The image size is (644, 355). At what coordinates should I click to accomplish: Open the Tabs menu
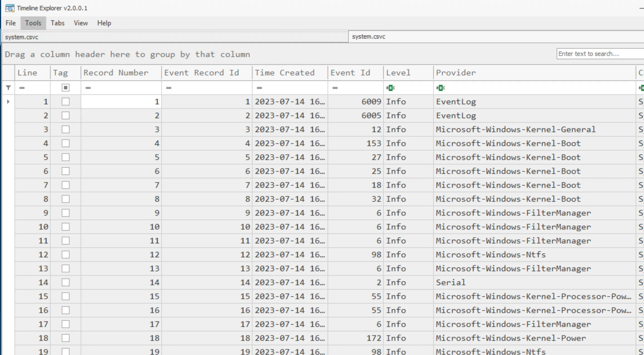[x=58, y=23]
